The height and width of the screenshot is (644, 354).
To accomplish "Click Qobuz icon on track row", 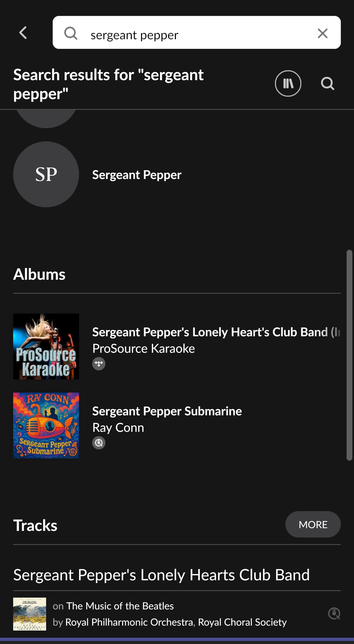I will point(334,614).
